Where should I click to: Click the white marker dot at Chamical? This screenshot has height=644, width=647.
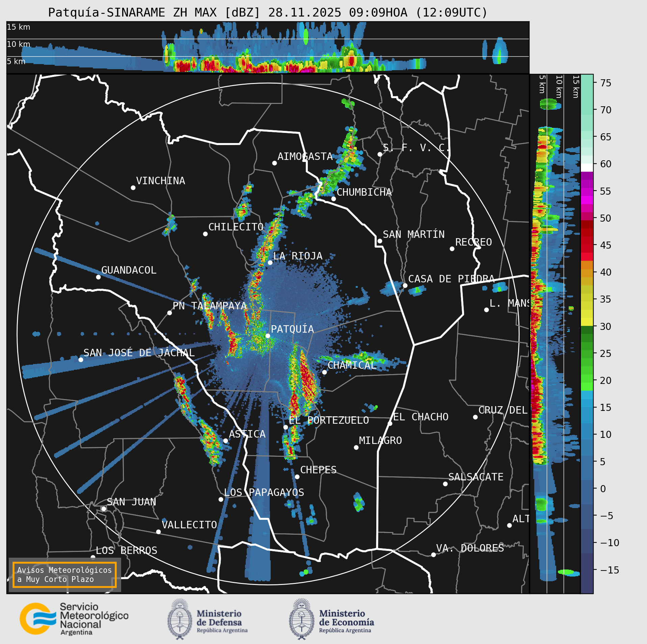pyautogui.click(x=324, y=372)
